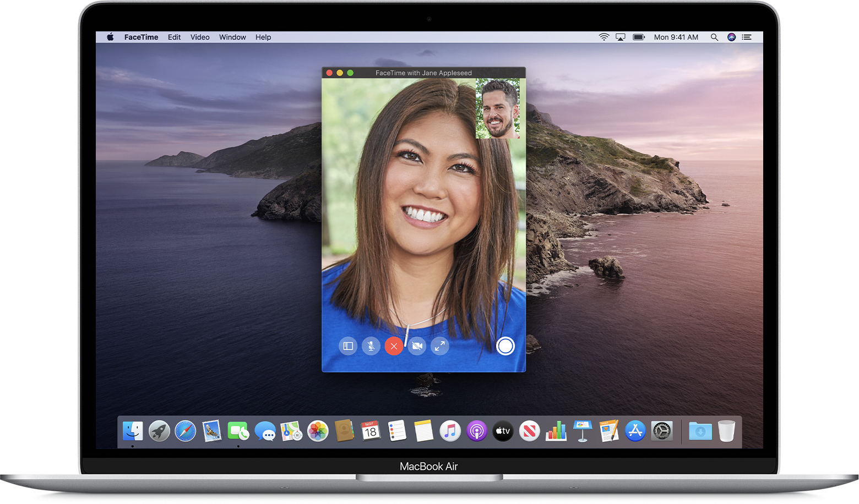Screen dimensions: 859x504
Task: Click the green zoom window button
Action: coord(350,73)
